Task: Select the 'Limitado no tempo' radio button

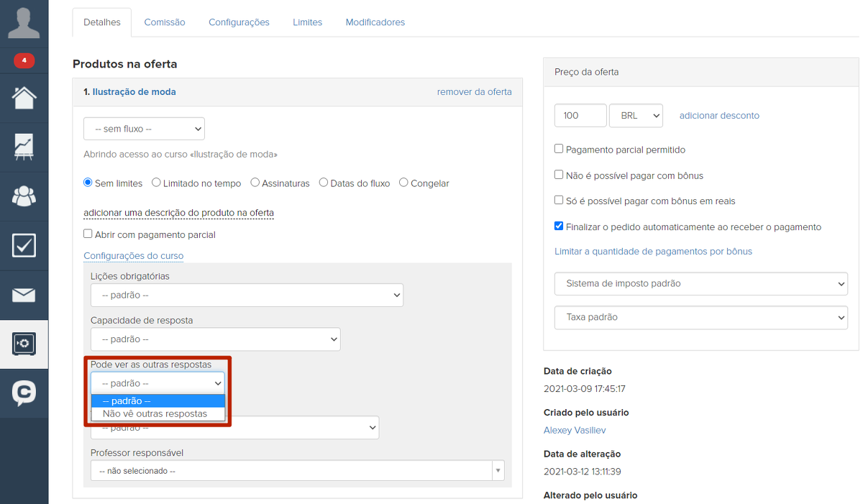Action: (156, 183)
